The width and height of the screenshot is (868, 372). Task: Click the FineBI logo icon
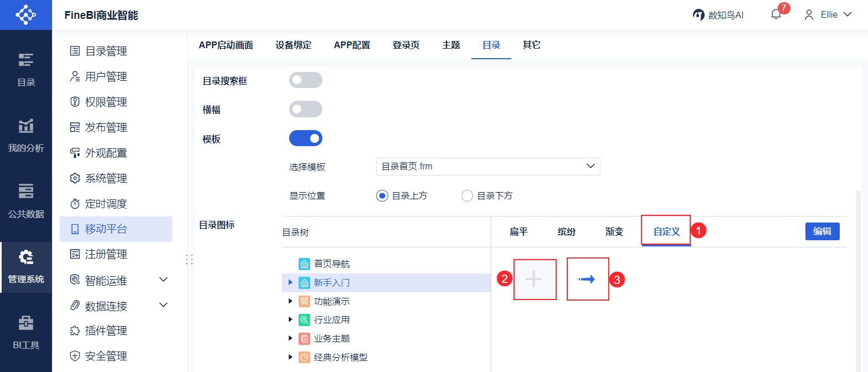pyautogui.click(x=25, y=15)
